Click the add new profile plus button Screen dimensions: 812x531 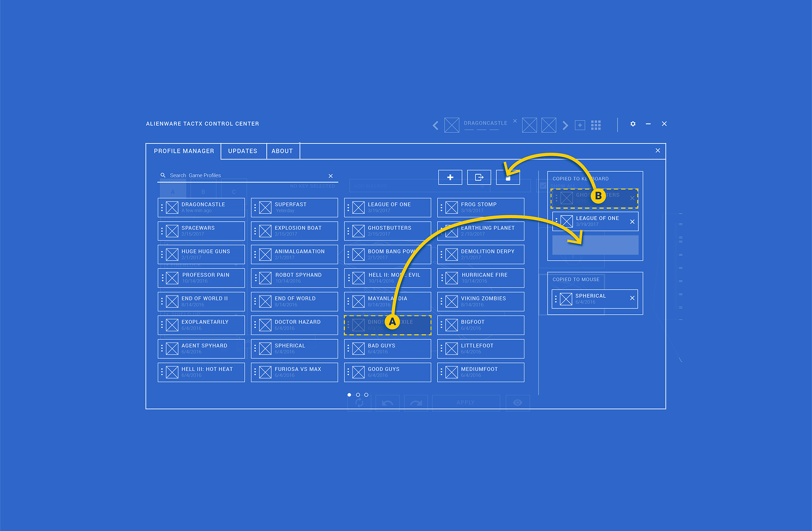(x=450, y=177)
